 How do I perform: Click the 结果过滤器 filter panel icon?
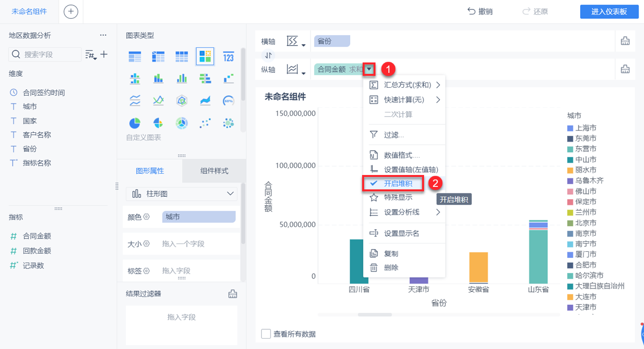tap(232, 293)
